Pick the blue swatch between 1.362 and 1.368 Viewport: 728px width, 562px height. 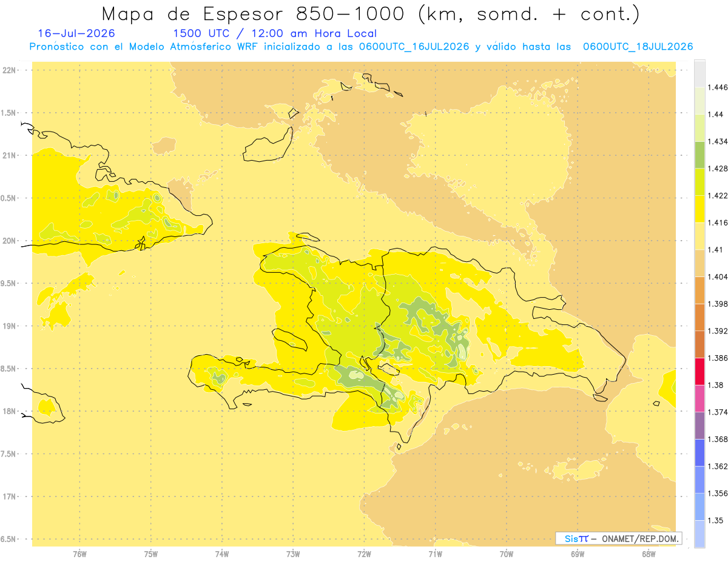[699, 452]
